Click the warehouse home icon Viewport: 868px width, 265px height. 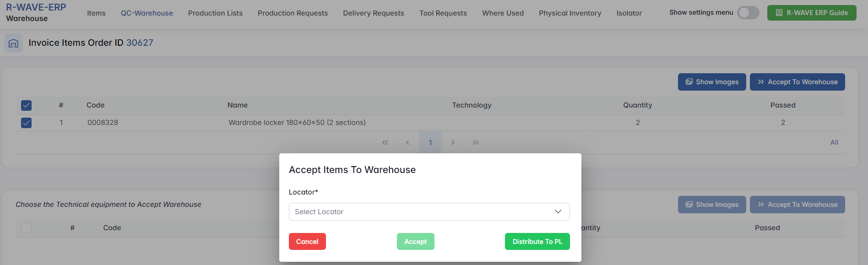coord(13,43)
